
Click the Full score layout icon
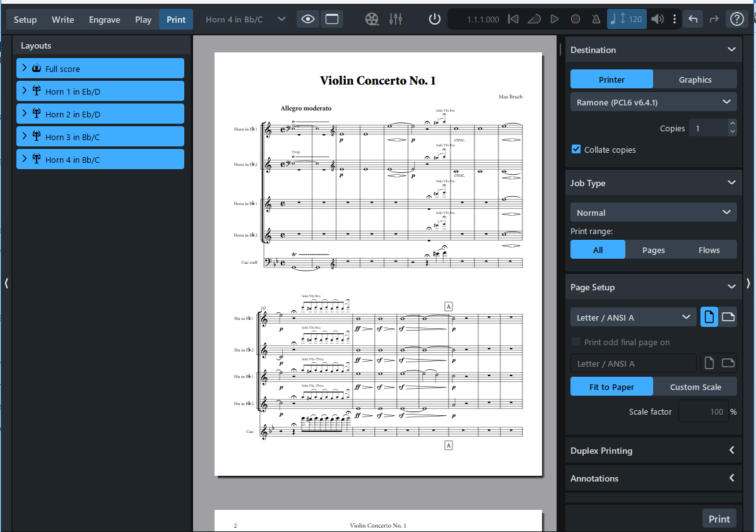pos(37,69)
